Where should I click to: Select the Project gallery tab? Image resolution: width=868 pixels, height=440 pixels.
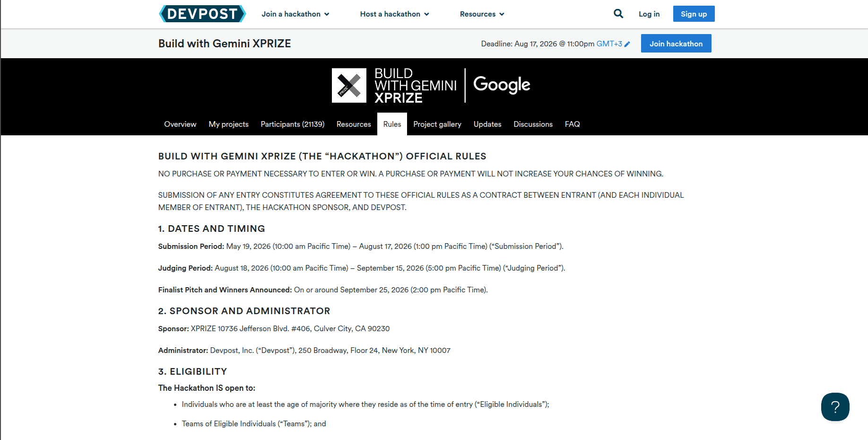tap(437, 124)
